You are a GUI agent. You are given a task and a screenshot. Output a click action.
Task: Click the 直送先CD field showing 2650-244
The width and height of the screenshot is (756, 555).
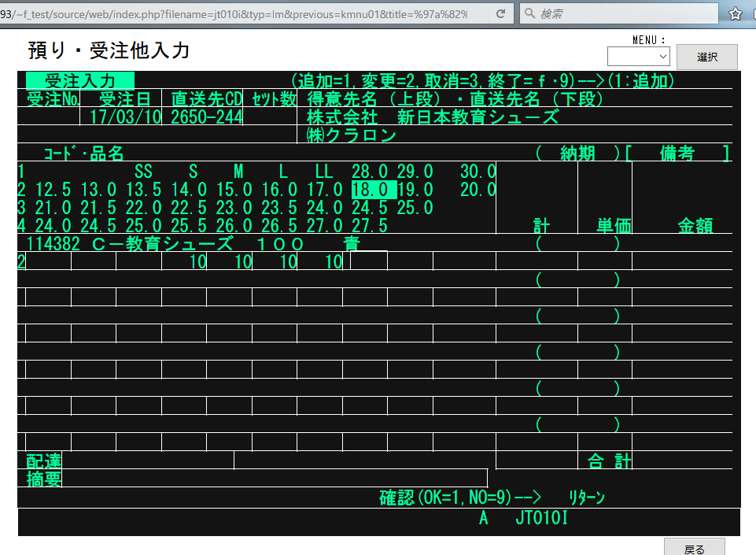pos(206,117)
